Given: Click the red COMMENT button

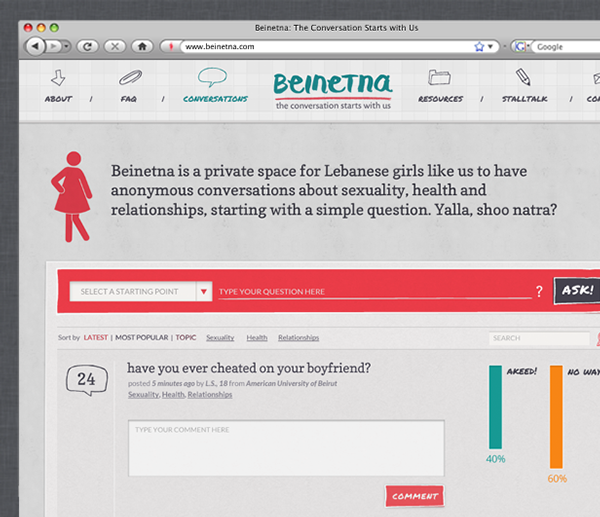Looking at the screenshot, I should coord(415,496).
